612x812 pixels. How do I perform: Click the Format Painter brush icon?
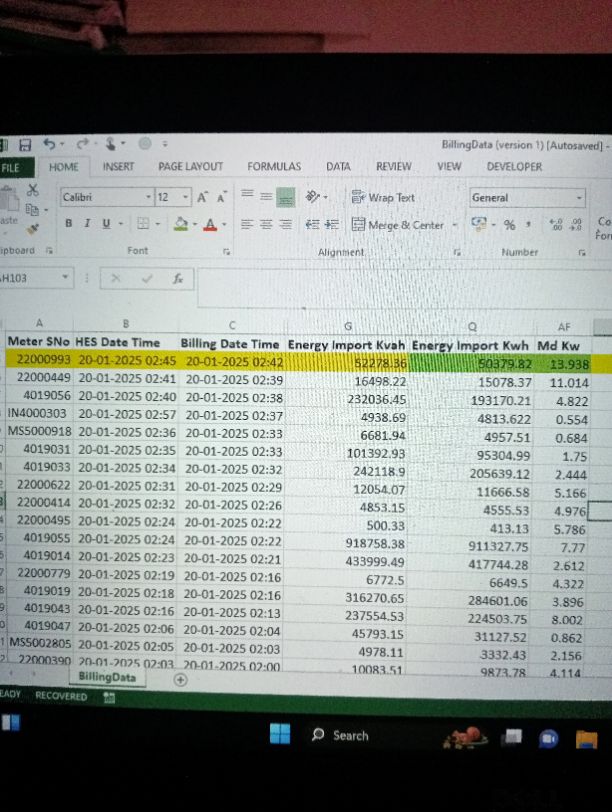tap(32, 228)
